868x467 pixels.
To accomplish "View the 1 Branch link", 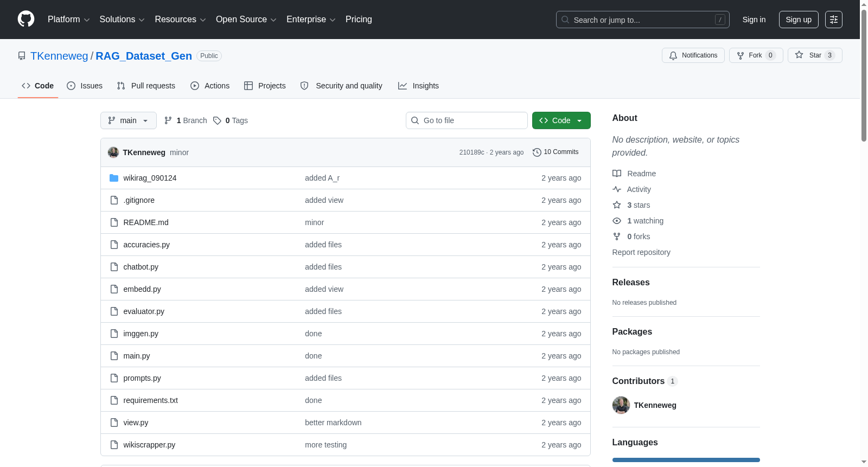I will tap(186, 120).
